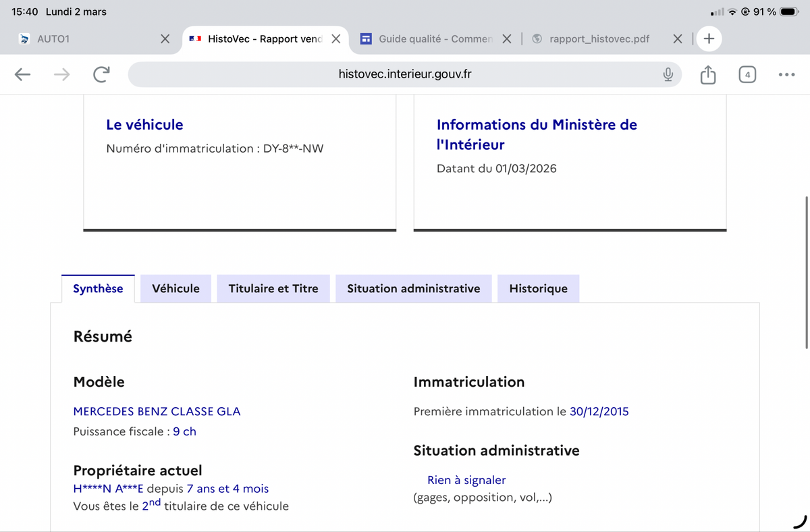The image size is (810, 532).
Task: Click the Le véhicule heading
Action: 144,124
